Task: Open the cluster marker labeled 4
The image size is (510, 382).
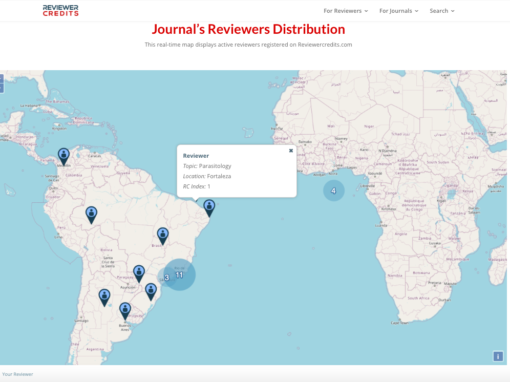Action: coord(333,190)
